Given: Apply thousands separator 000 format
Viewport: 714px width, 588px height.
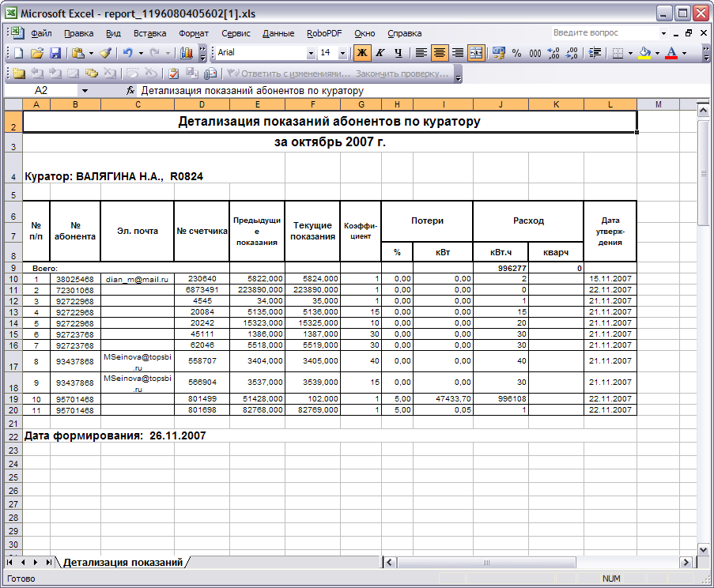Looking at the screenshot, I should [x=535, y=53].
